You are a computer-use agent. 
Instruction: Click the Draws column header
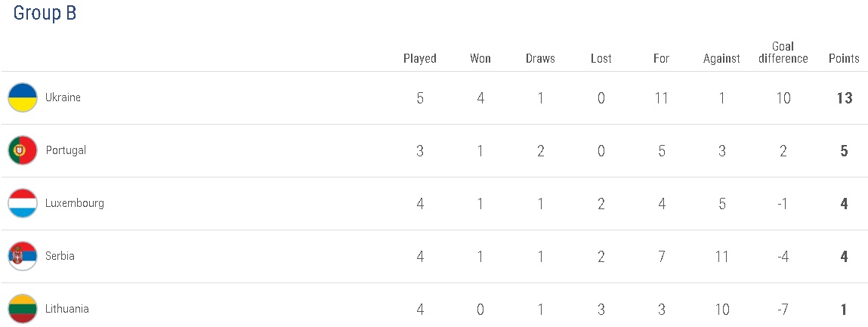[540, 59]
